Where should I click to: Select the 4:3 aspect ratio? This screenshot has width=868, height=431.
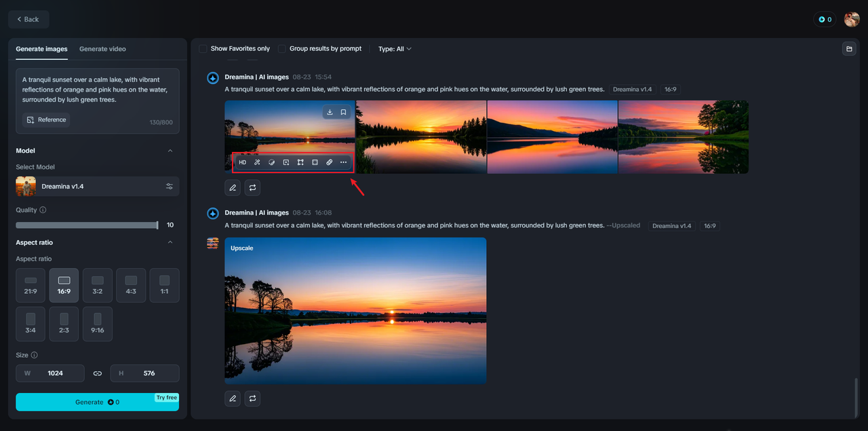(131, 285)
